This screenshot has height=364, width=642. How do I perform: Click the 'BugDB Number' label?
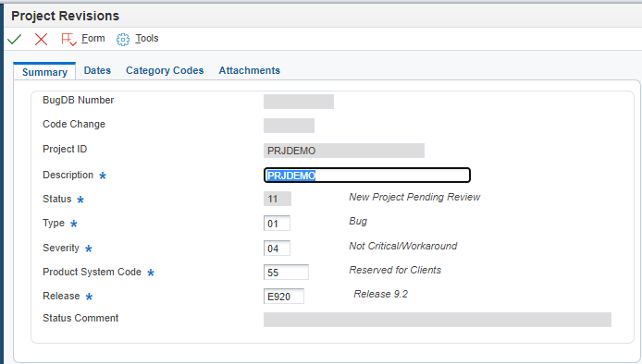[79, 100]
